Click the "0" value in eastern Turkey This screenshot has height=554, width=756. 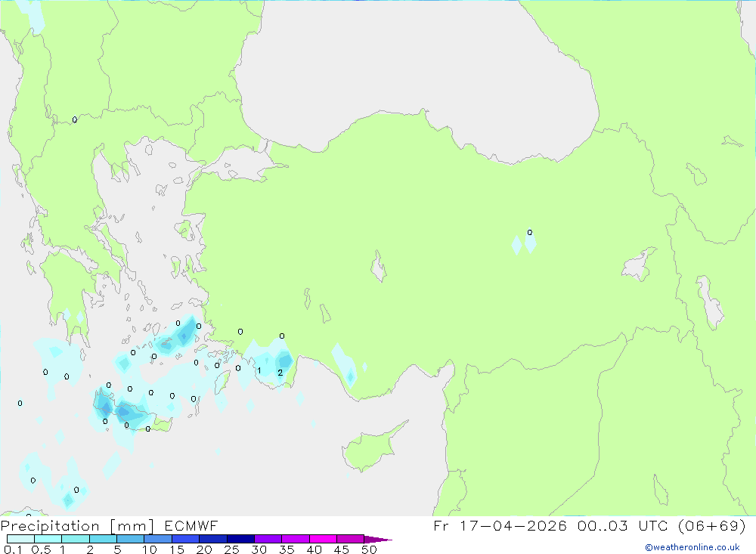pos(530,232)
